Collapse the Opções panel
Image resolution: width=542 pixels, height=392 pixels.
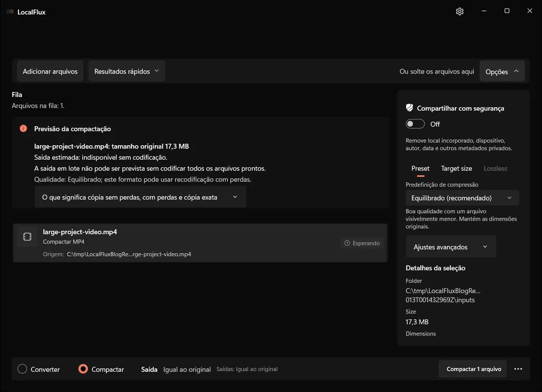point(502,71)
